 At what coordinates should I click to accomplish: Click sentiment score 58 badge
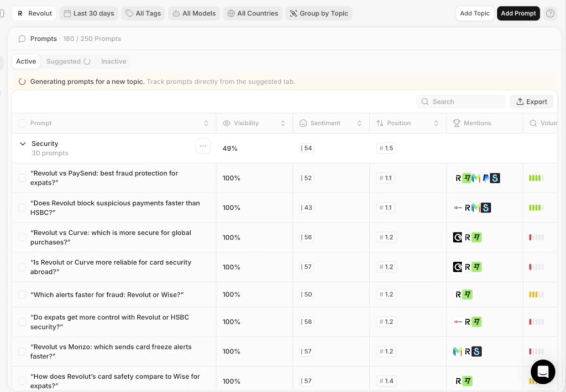(x=306, y=322)
